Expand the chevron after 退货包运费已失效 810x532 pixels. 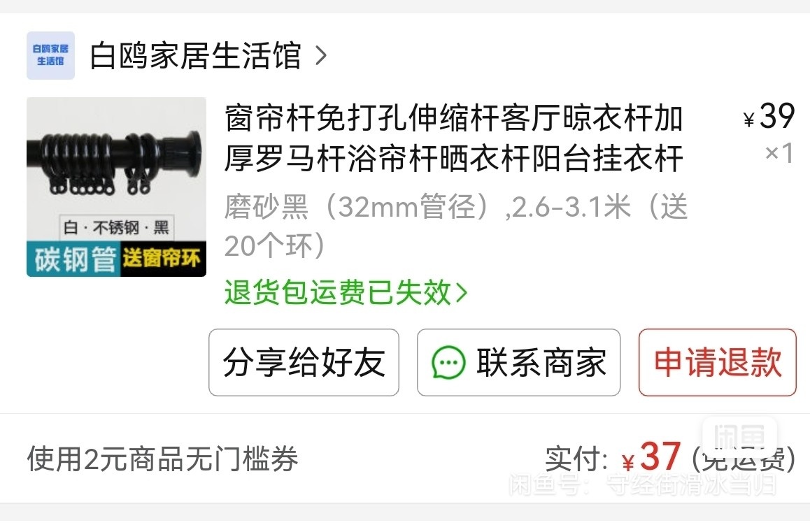[x=461, y=293]
